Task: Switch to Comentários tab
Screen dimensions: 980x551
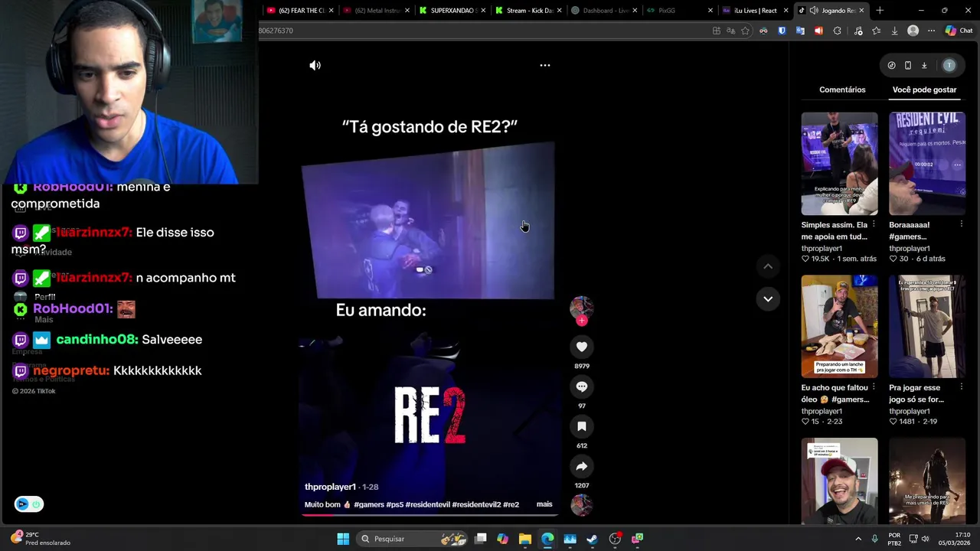Action: [x=842, y=90]
